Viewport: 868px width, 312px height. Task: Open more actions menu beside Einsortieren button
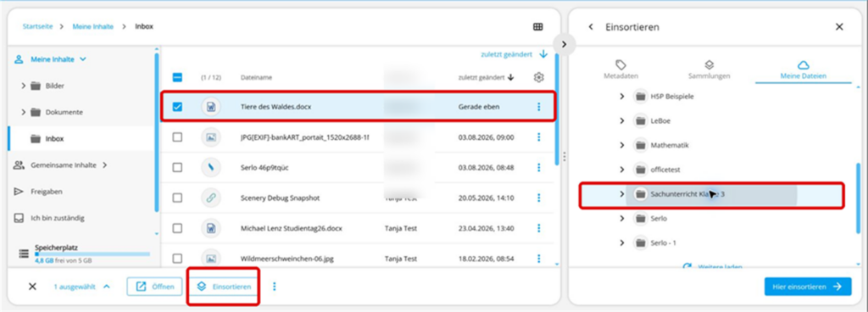[274, 287]
